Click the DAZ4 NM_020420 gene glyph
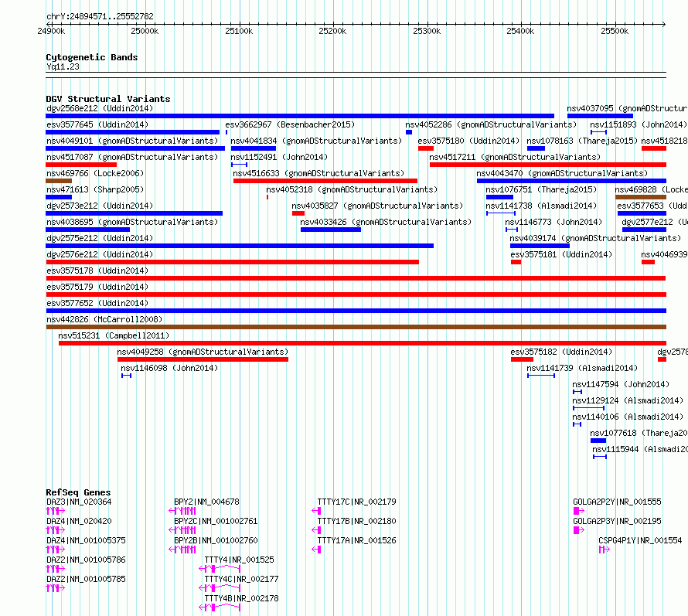Viewport: 688px width, 616px height. coord(56,530)
